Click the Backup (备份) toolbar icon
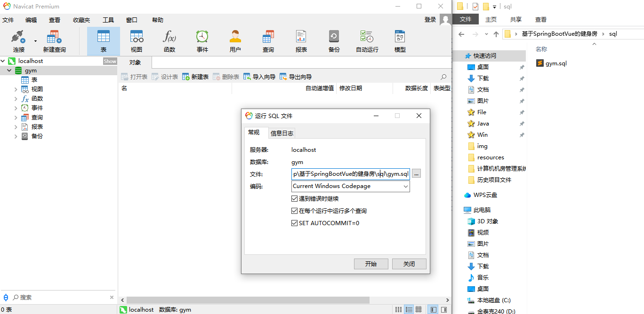Image resolution: width=644 pixels, height=314 pixels. point(334,37)
